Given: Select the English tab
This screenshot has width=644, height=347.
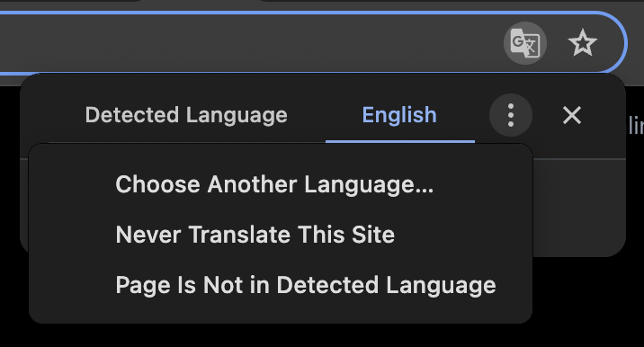Looking at the screenshot, I should [x=399, y=115].
